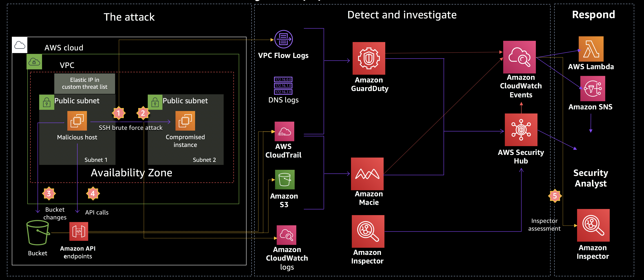Click the 'AWS Security Hub' label
This screenshot has width=644, height=280.
(x=521, y=157)
